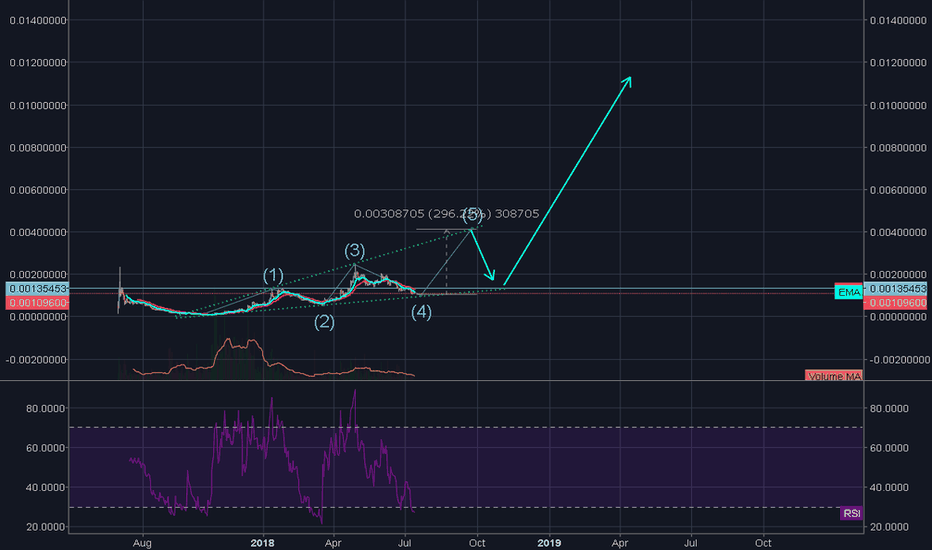Select wave label (1) on chart
Viewport: 932px width, 550px height.
[x=273, y=275]
